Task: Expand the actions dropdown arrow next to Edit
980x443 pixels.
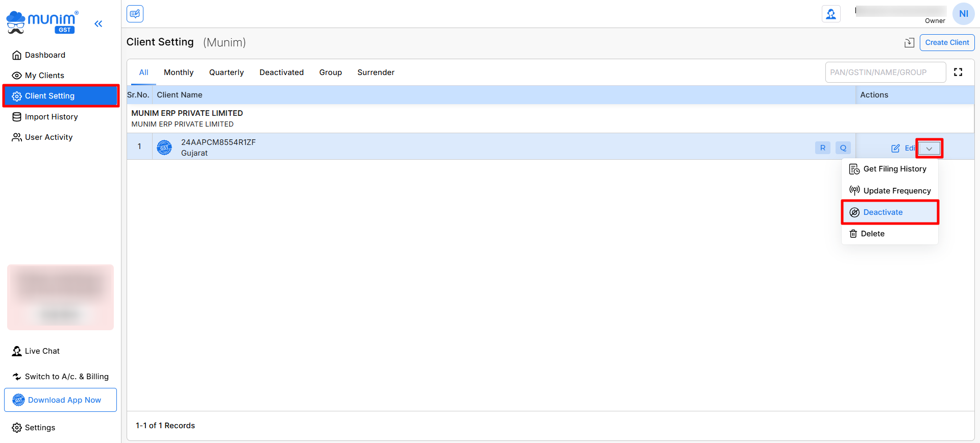Action: click(929, 149)
